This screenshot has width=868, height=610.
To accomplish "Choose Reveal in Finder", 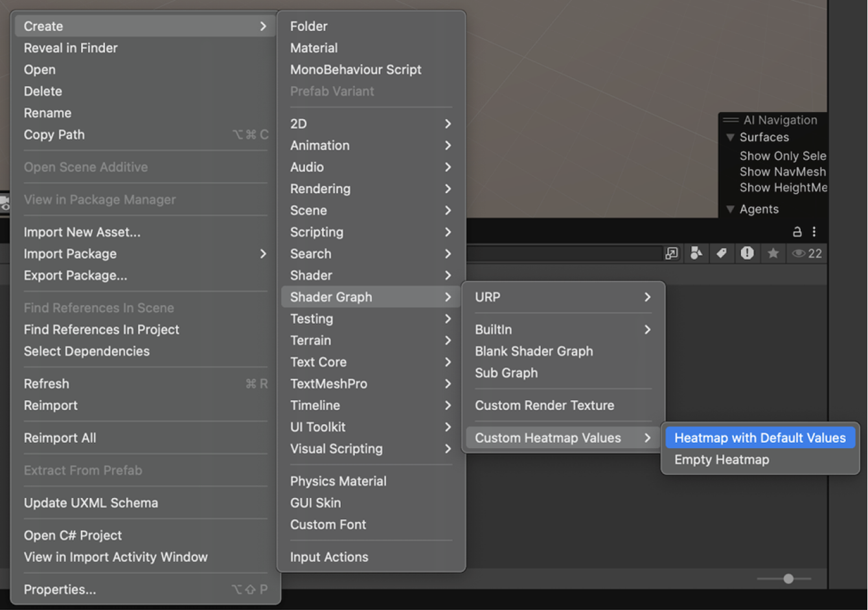I will [145, 48].
